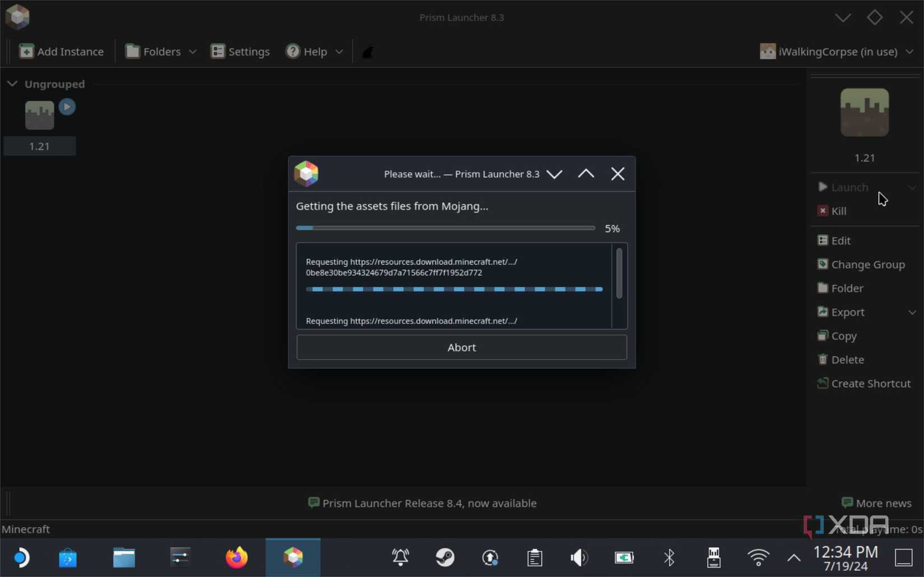Abort the asset download
924x577 pixels.
461,348
